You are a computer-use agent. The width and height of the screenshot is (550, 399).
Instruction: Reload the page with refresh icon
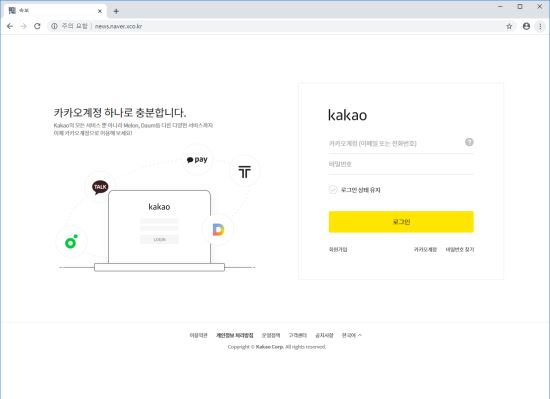click(37, 26)
